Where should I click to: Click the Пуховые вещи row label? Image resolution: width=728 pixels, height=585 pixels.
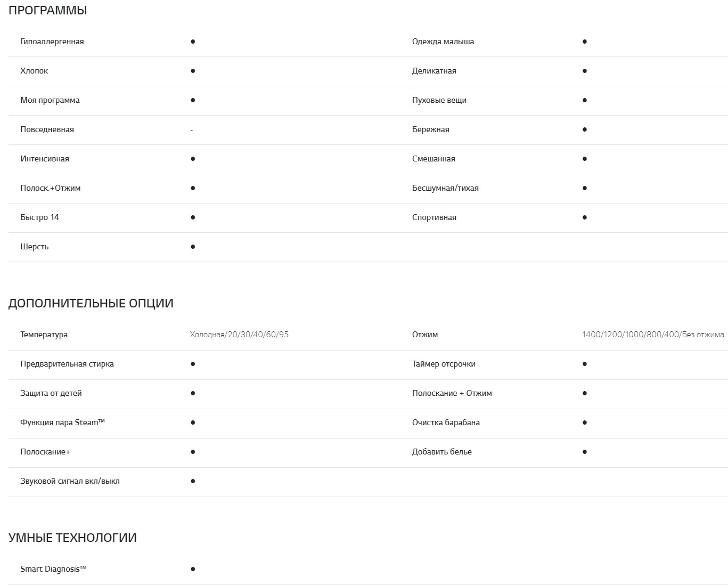coord(439,100)
